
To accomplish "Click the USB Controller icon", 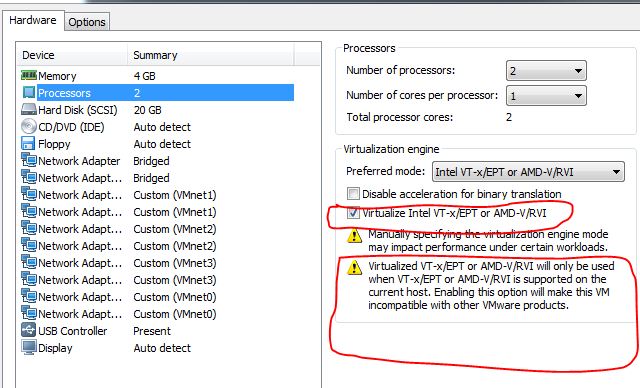I will pyautogui.click(x=29, y=330).
